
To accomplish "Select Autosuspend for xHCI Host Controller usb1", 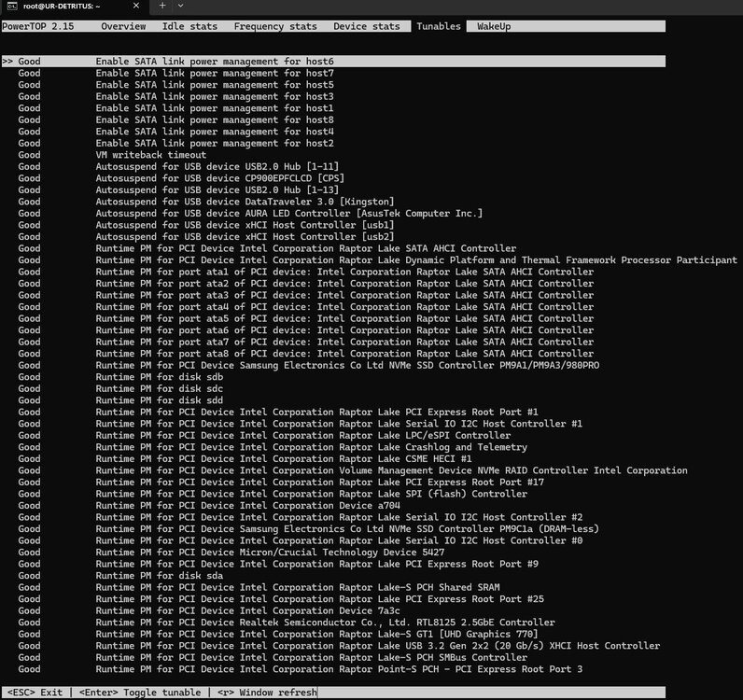I will pos(206,225).
